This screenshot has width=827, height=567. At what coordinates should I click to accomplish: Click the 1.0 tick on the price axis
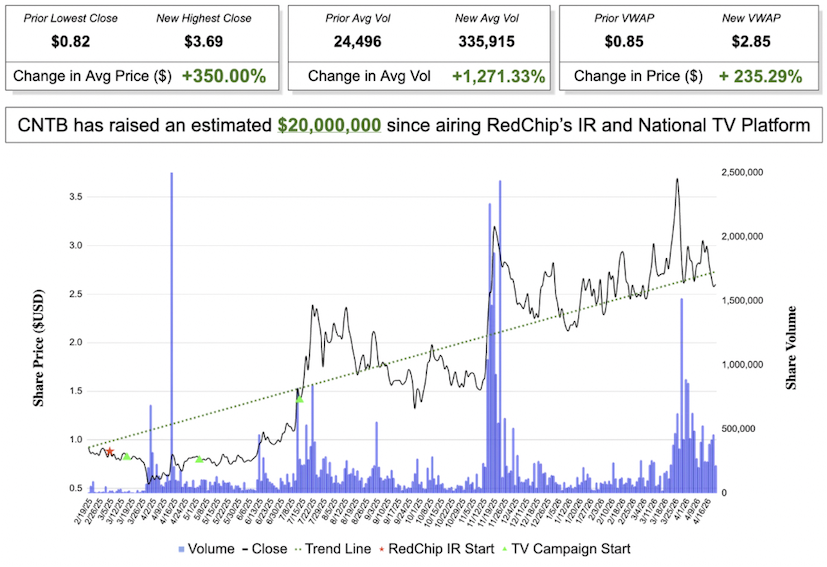pyautogui.click(x=75, y=439)
